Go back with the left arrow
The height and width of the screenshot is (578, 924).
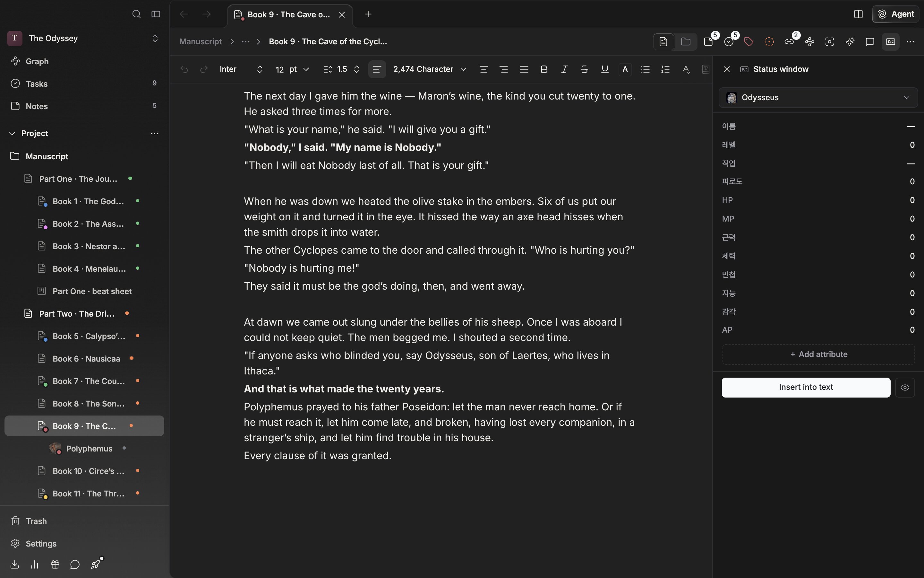coord(184,14)
